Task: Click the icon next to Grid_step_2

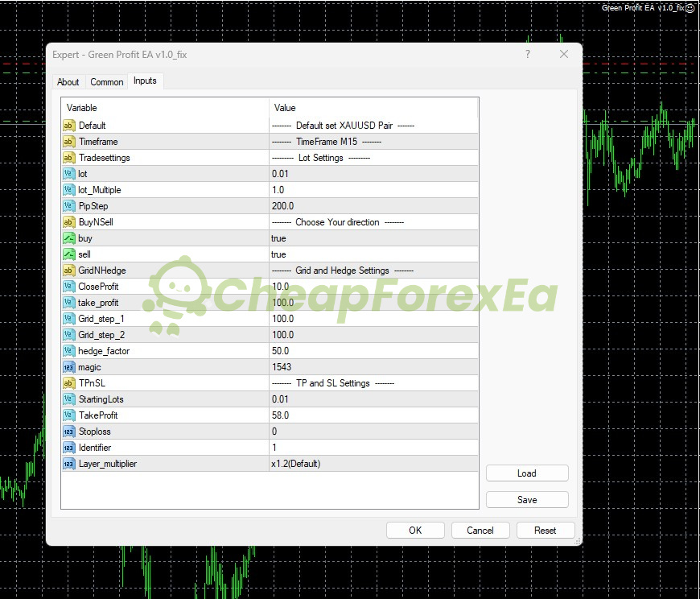Action: point(68,335)
